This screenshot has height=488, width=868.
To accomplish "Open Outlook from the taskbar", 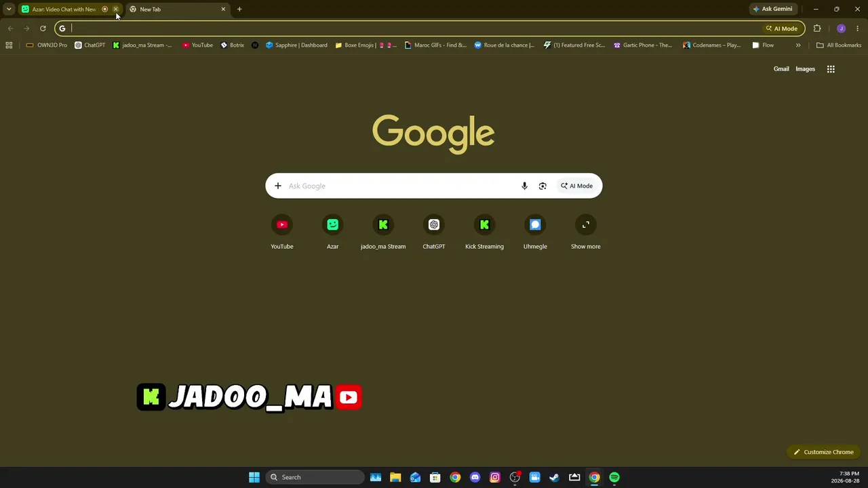I will pyautogui.click(x=415, y=477).
